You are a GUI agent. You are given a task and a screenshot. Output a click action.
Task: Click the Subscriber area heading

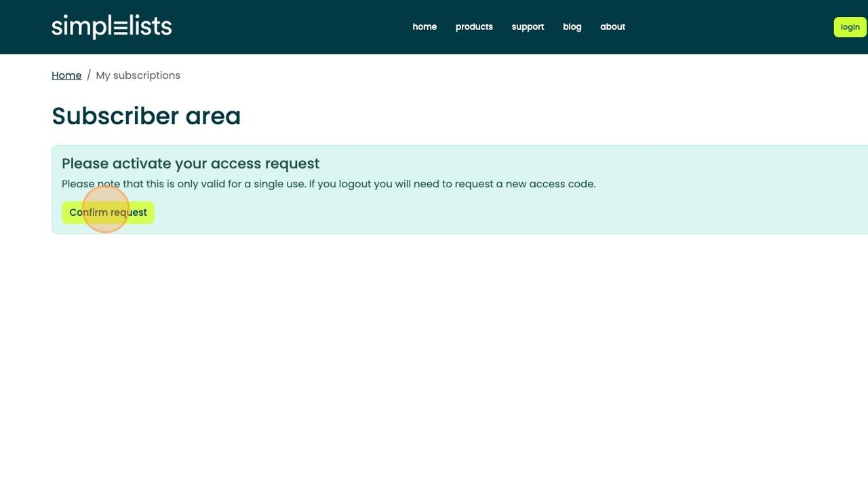click(x=146, y=116)
